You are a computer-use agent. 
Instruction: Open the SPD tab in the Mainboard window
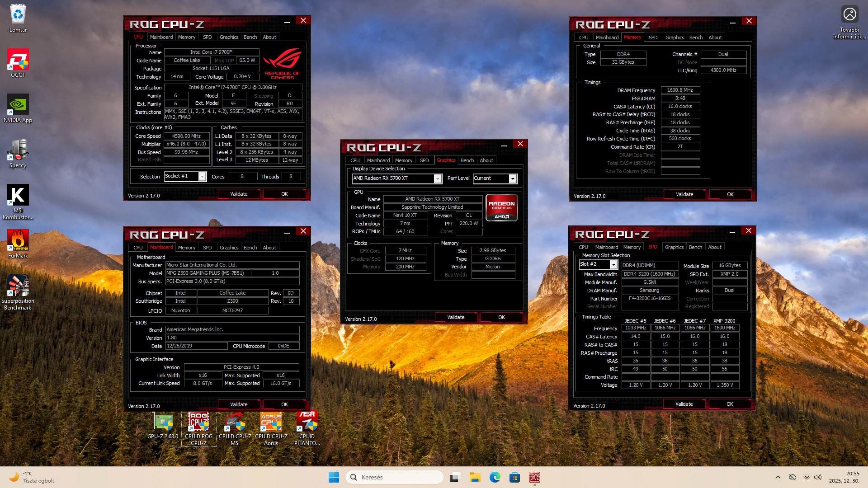[207, 248]
